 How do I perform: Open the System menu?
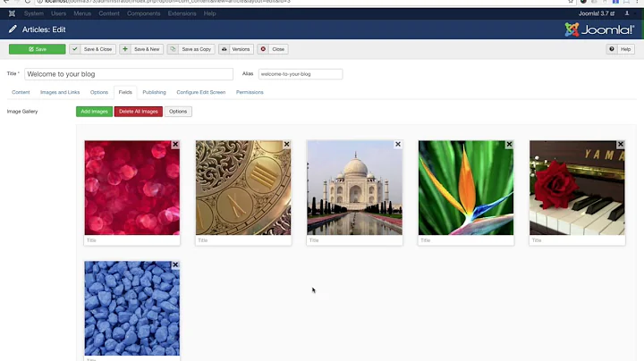click(34, 13)
